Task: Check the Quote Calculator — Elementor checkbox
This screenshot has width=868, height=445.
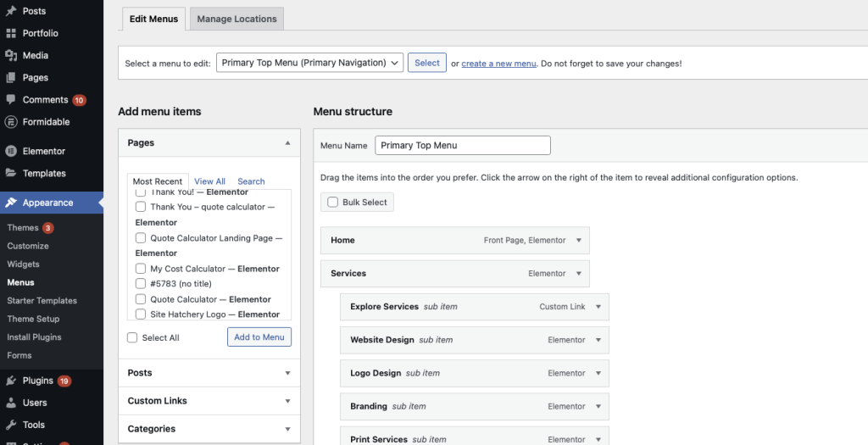Action: 141,299
